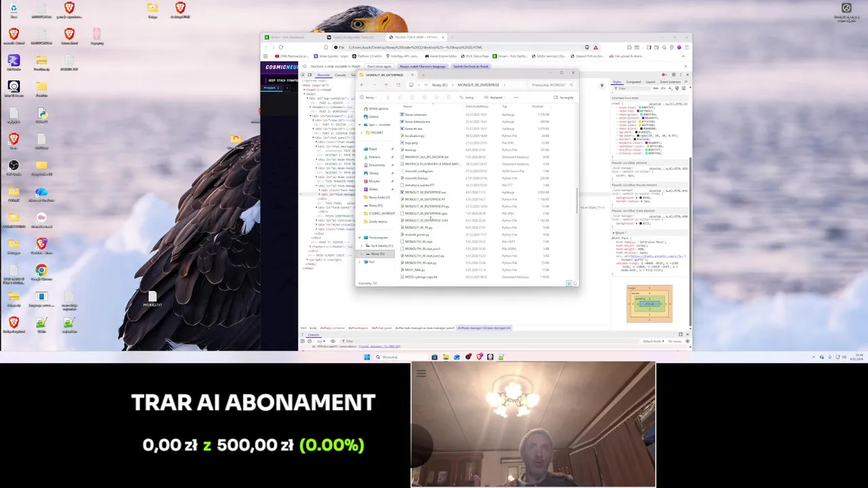Select the Recycle Bin desktop icon
This screenshot has width=868, height=488.
coord(14,9)
